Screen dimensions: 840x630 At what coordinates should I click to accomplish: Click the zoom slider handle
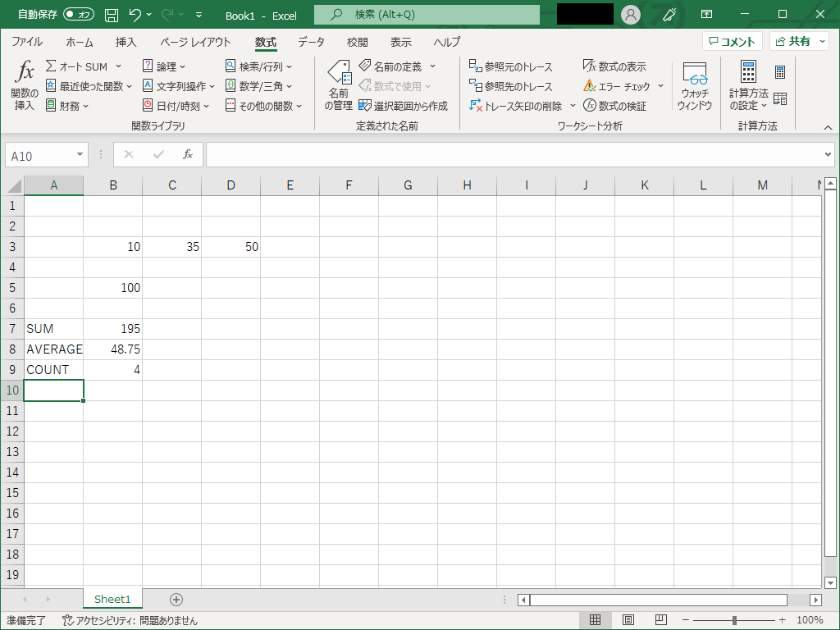coord(734,620)
